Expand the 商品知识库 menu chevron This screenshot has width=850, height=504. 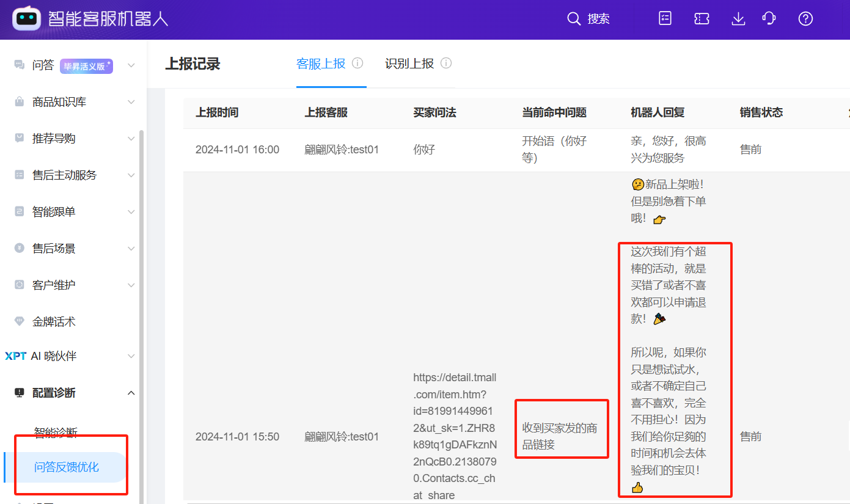tap(131, 102)
